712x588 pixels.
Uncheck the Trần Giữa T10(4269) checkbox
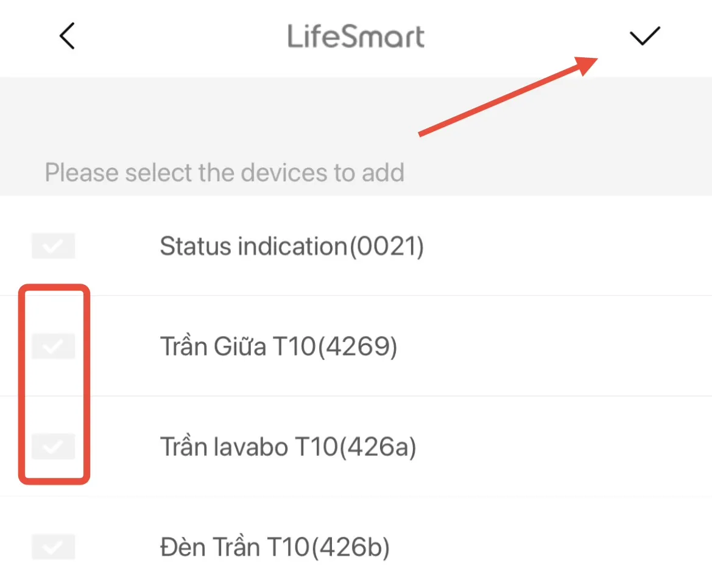(x=54, y=346)
